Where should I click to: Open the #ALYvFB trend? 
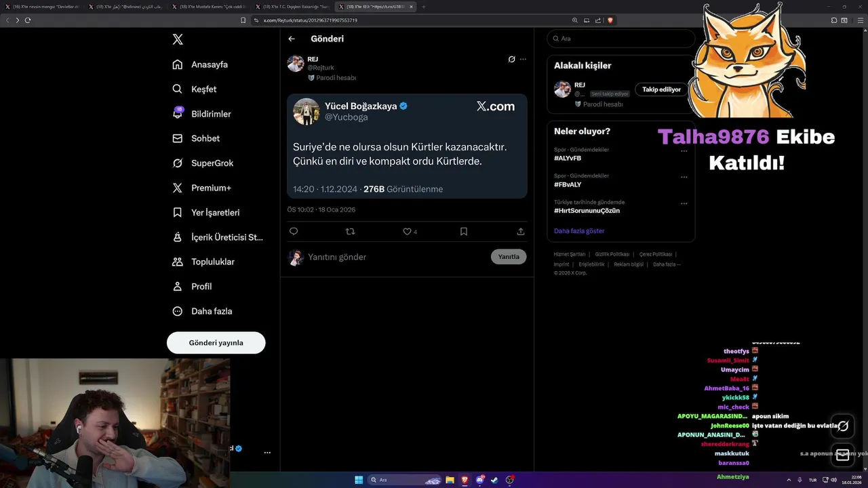[x=568, y=158]
